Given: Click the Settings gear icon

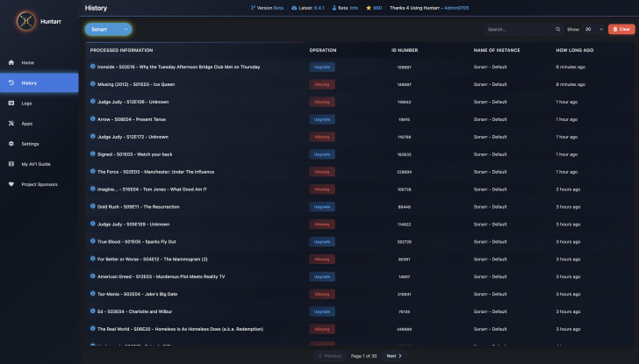Looking at the screenshot, I should point(11,144).
